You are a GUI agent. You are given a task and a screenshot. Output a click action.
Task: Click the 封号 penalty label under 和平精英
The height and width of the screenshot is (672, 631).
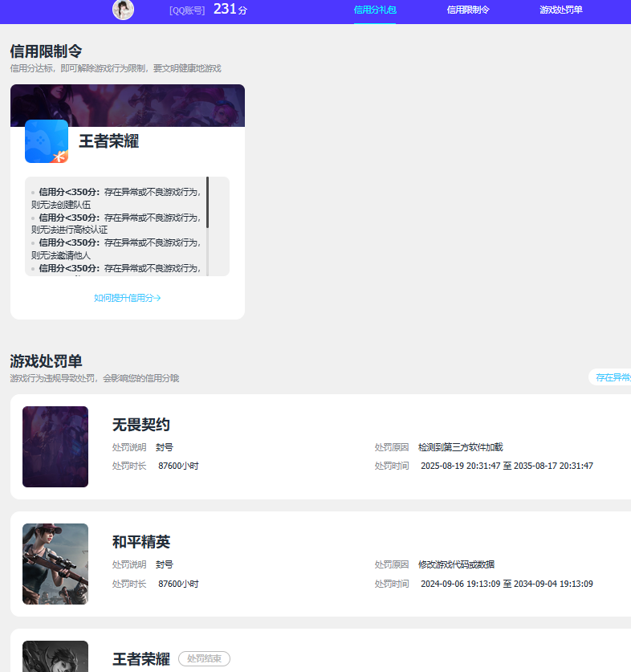coord(165,564)
